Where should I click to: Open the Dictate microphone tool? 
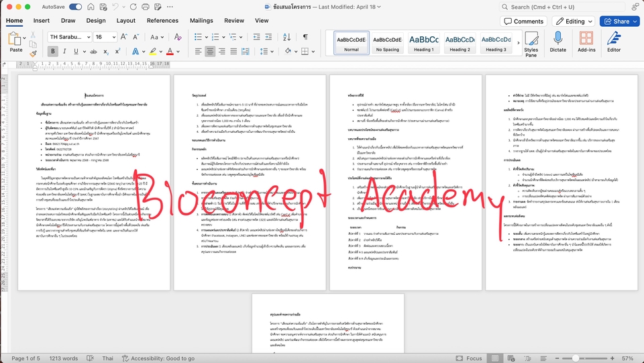coord(557,42)
